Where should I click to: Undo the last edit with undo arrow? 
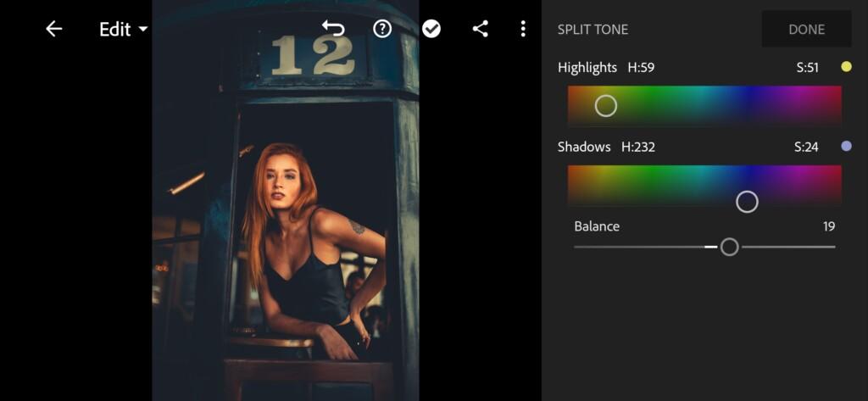[x=333, y=29]
